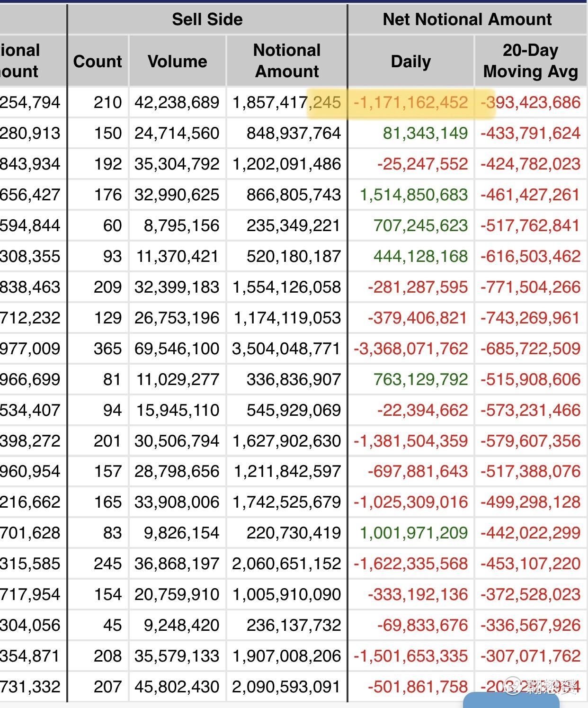Select the moving average -393,423,686 cell
The height and width of the screenshot is (708, 588).
(x=530, y=102)
